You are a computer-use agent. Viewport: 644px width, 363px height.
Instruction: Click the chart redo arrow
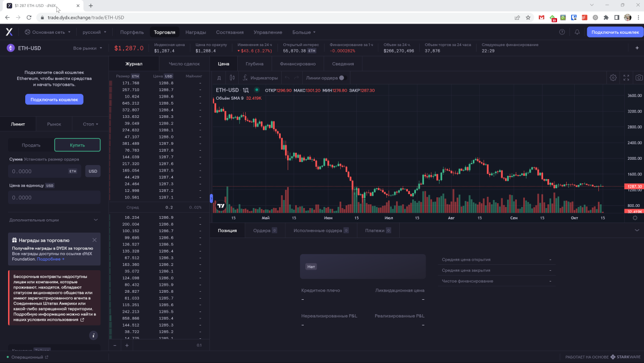pos(296,78)
